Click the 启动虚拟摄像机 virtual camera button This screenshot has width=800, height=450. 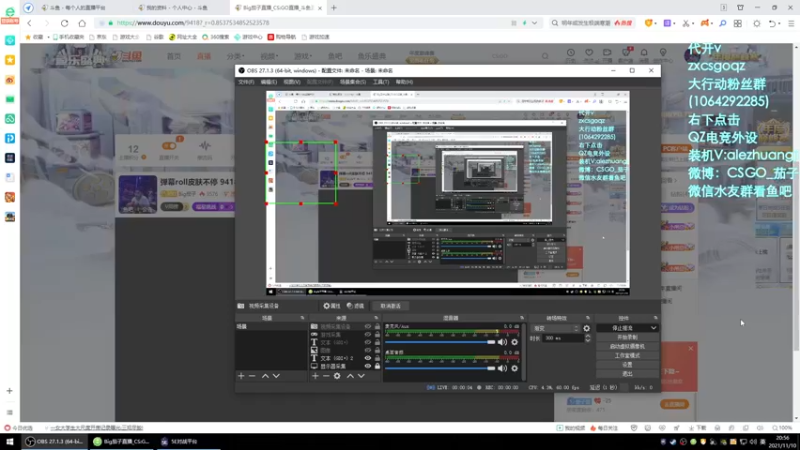(627, 346)
